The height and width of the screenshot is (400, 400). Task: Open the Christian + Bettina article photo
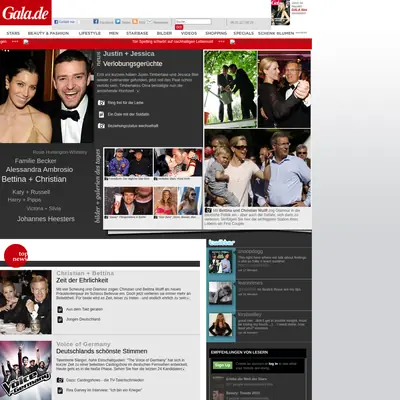click(x=26, y=302)
